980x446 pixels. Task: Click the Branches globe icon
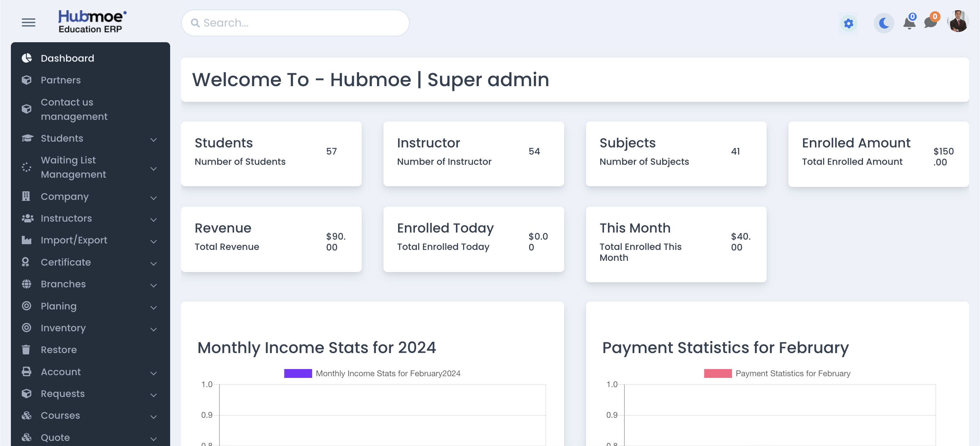pyautogui.click(x=26, y=284)
